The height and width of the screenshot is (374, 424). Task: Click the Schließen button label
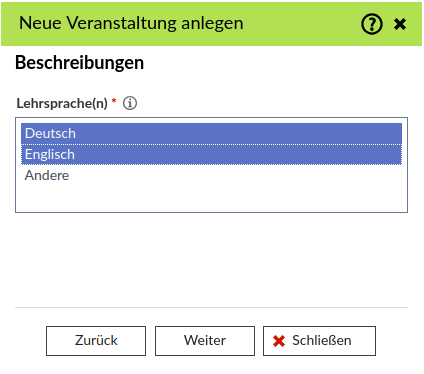(322, 341)
